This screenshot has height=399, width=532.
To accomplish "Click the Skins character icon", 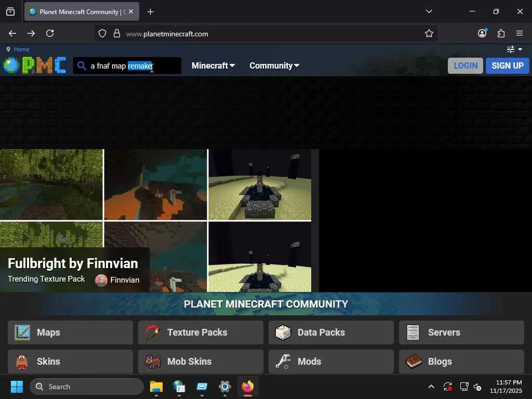I will click(x=22, y=362).
